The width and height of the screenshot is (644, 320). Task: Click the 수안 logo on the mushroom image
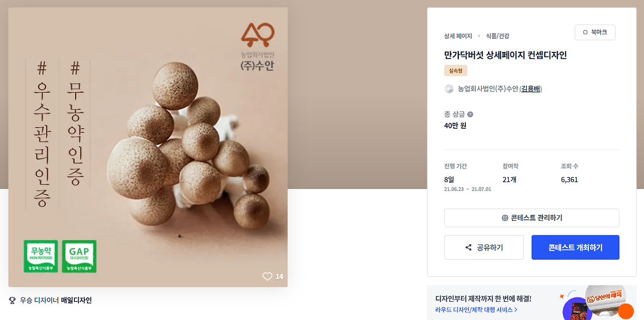[258, 47]
